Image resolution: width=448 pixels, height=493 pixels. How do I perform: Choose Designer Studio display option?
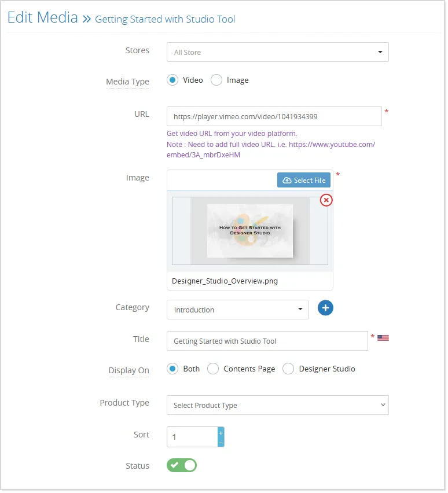(289, 370)
